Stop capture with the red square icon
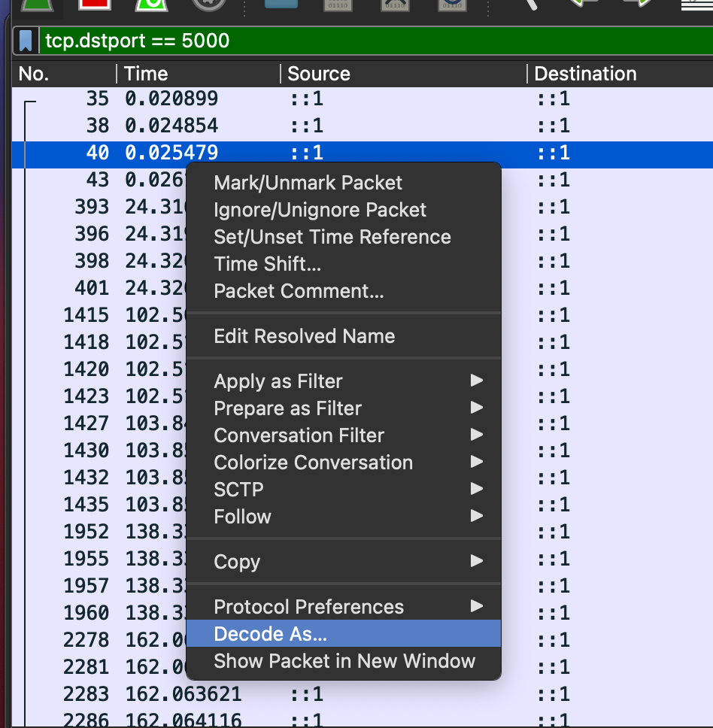 (x=95, y=5)
